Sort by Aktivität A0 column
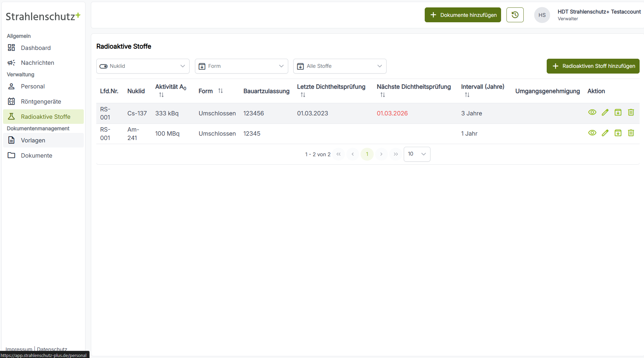The width and height of the screenshot is (644, 358). 162,95
